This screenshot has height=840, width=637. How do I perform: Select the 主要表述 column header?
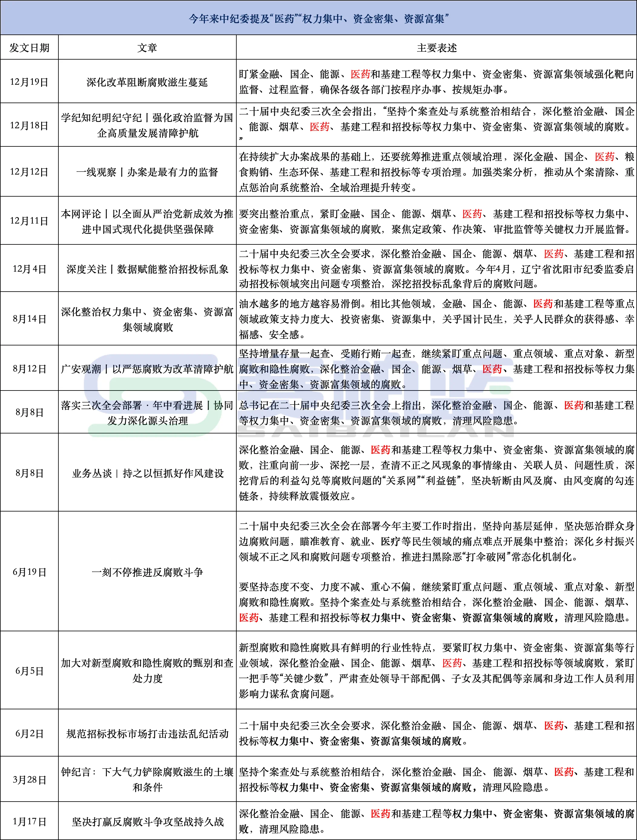(x=436, y=48)
